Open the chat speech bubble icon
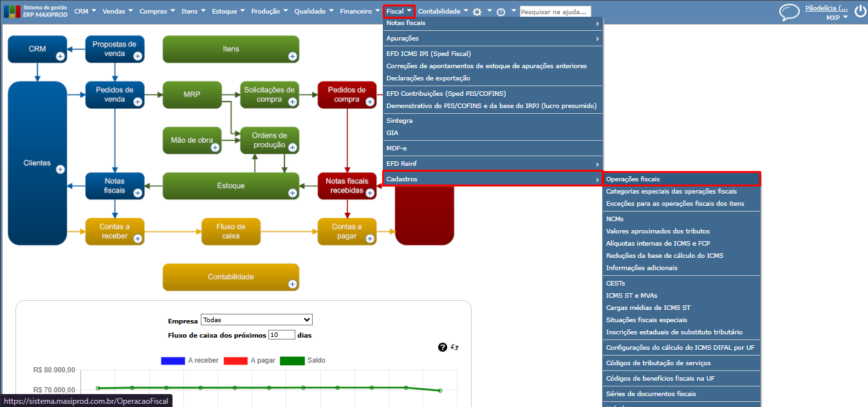This screenshot has width=868, height=407. 789,12
